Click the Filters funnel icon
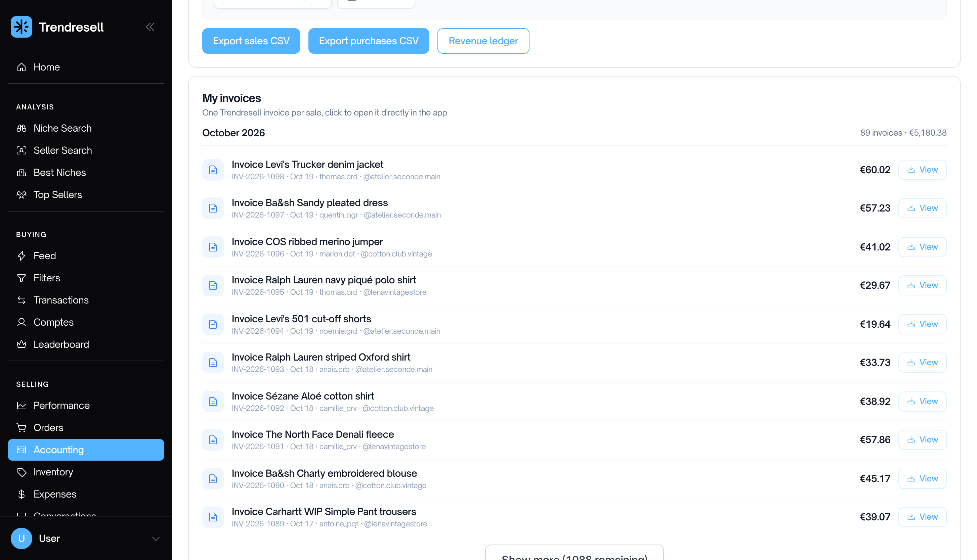Viewport: 977px width, 560px height. 22,278
